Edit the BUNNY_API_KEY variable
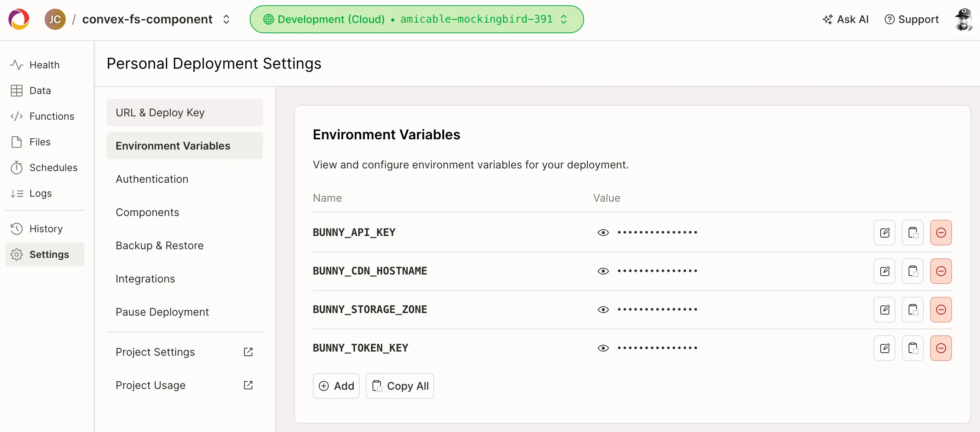 884,232
